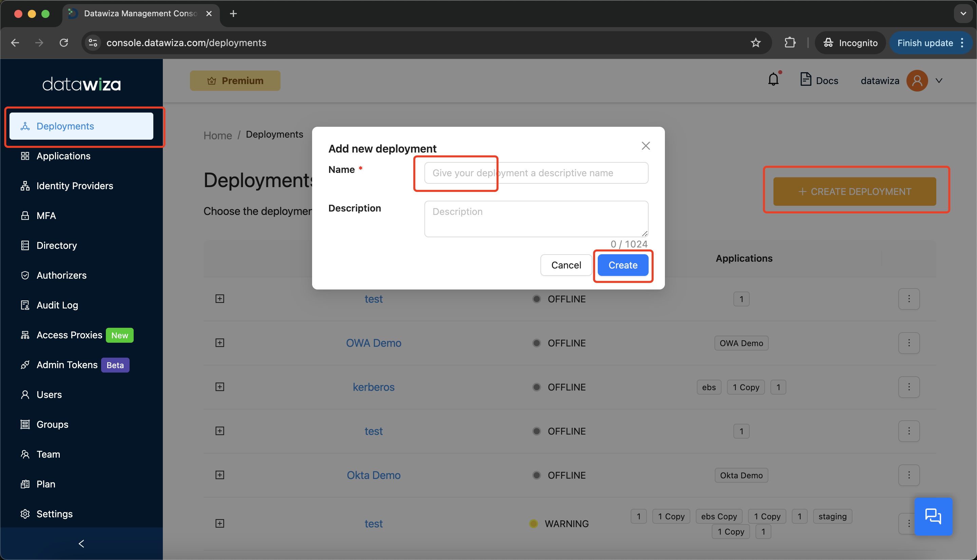Expand the WARNING test deployment row

tap(220, 523)
